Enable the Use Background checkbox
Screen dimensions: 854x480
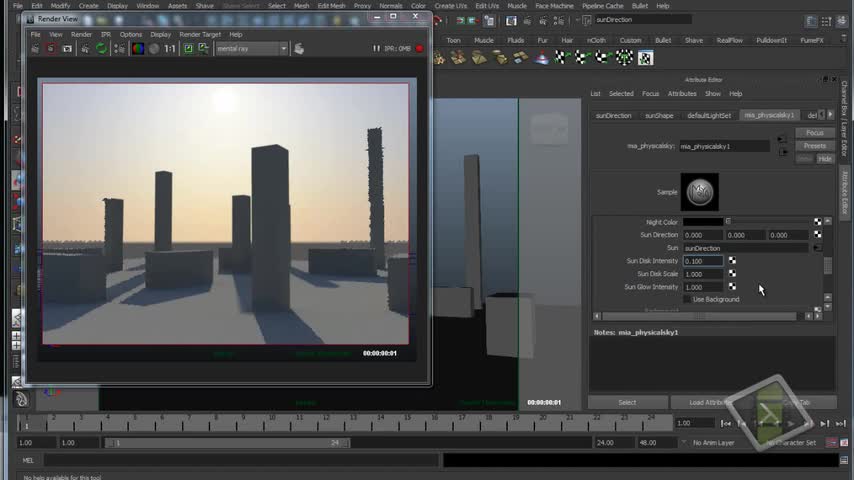(x=686, y=299)
